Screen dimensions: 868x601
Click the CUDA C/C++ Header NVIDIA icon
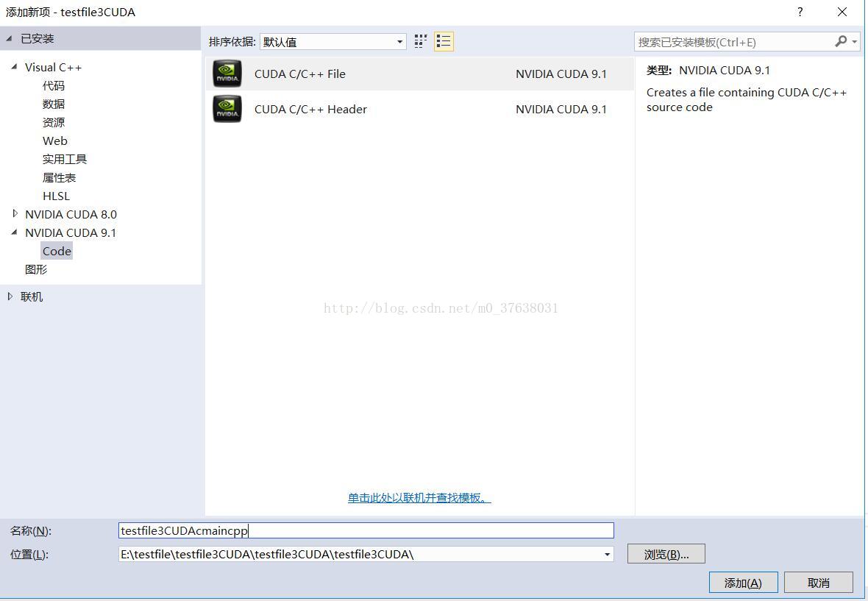[x=227, y=109]
